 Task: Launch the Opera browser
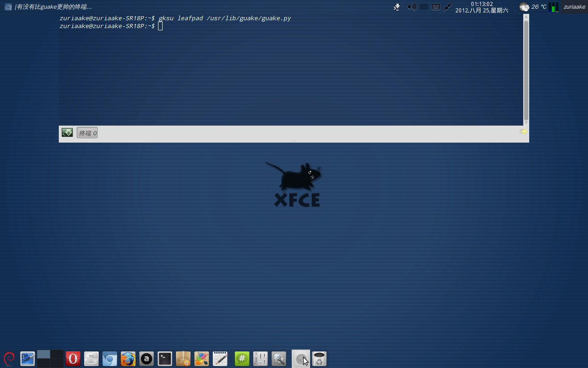[73, 358]
